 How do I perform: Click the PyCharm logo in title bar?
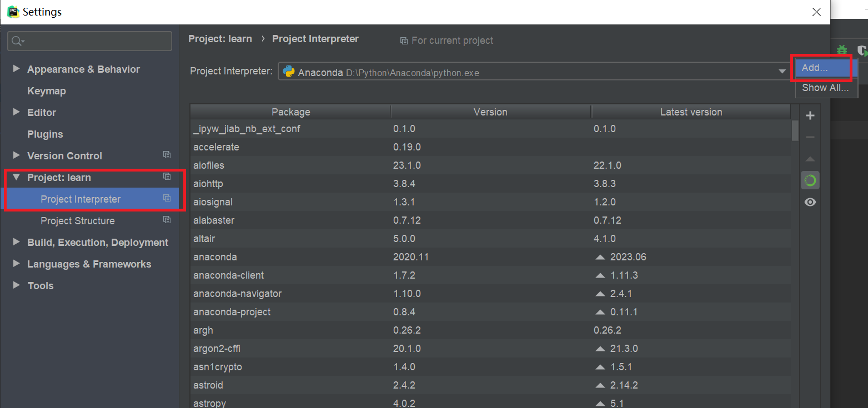(x=13, y=12)
